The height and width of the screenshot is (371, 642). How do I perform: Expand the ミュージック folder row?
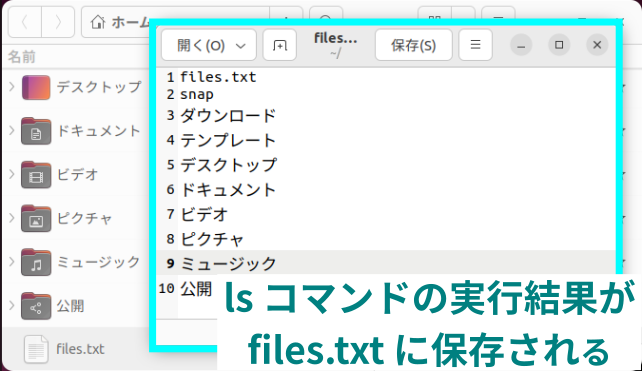[x=12, y=262]
